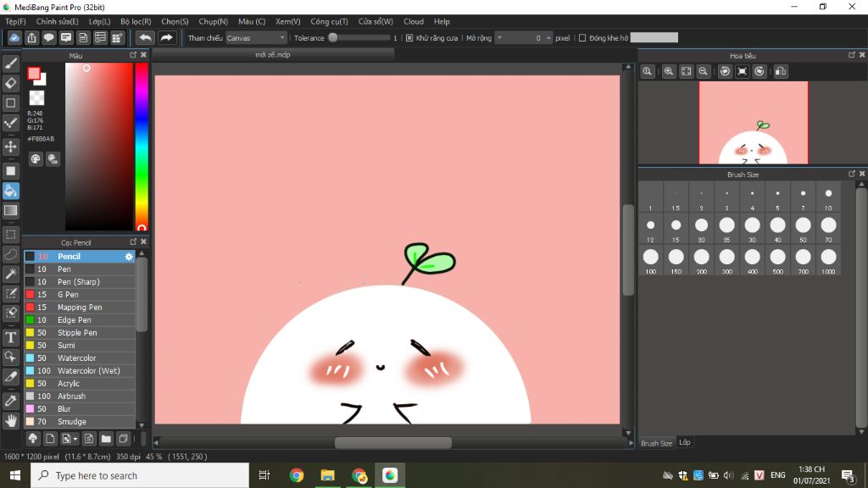The image size is (868, 488).
Task: Switch to the Brush Size tab
Action: (657, 443)
